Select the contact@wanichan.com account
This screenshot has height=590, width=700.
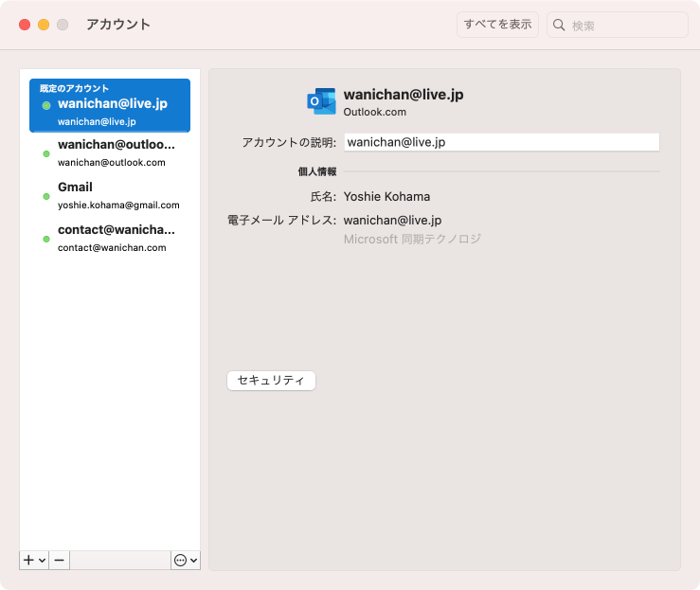[x=110, y=238]
